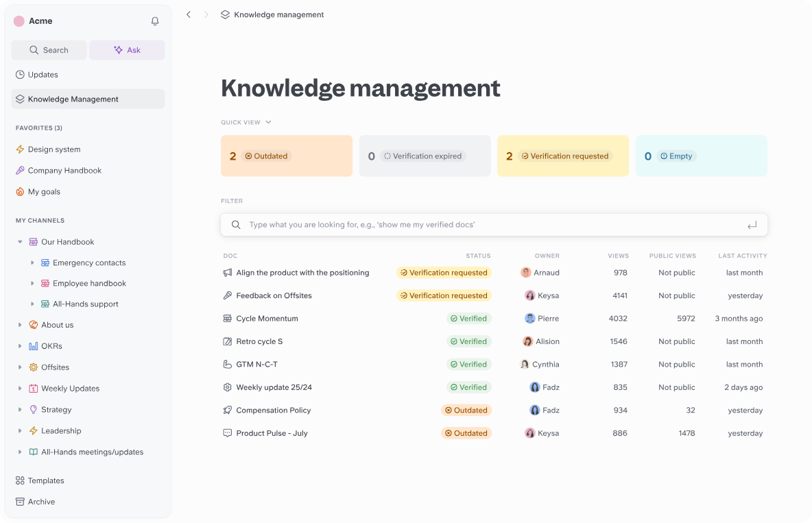The width and height of the screenshot is (812, 523).
Task: Collapse the Our Handbook channel
Action: pyautogui.click(x=20, y=242)
